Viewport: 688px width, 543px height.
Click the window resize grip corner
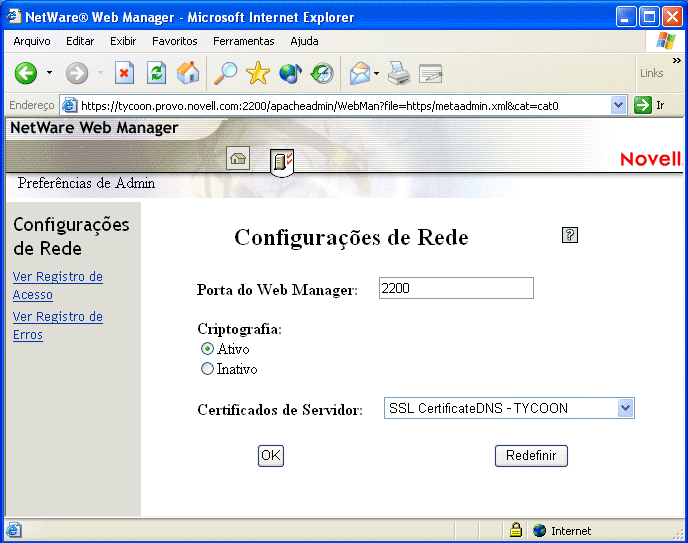(679, 534)
